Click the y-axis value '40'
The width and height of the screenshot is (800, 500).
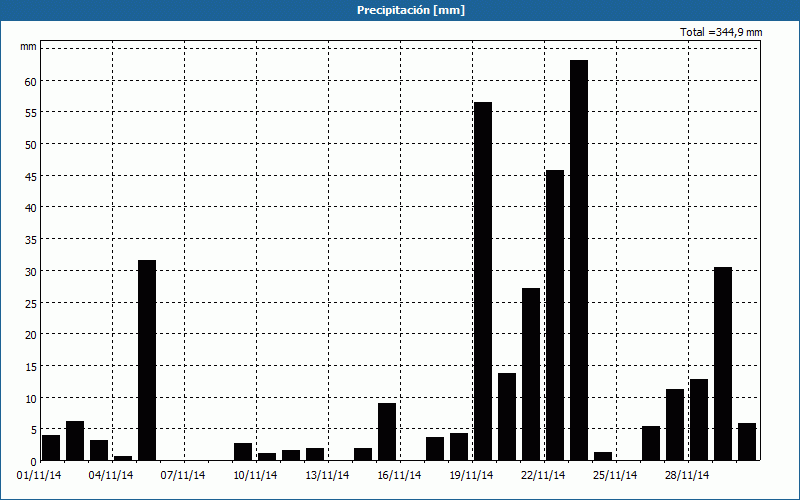click(x=31, y=208)
